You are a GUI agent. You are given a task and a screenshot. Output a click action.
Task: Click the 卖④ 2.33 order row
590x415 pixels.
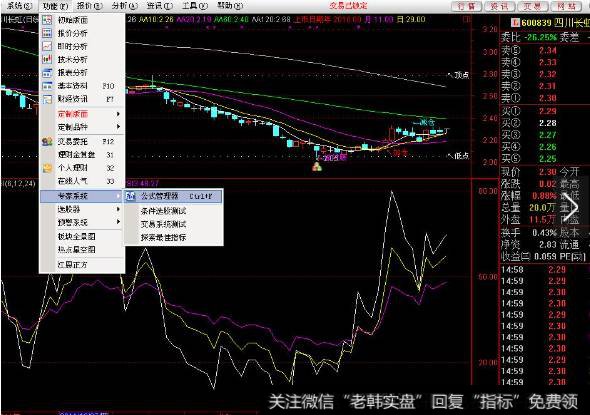click(545, 62)
